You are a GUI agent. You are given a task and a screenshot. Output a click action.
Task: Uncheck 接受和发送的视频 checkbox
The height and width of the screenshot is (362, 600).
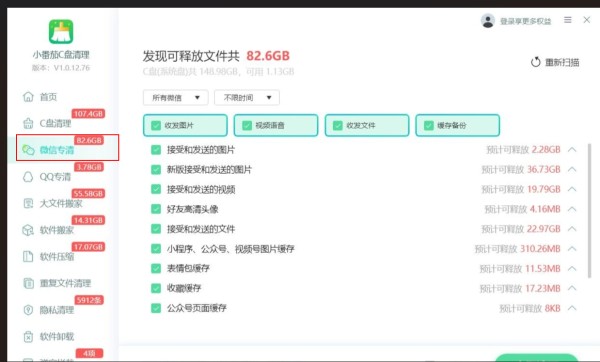tap(156, 189)
